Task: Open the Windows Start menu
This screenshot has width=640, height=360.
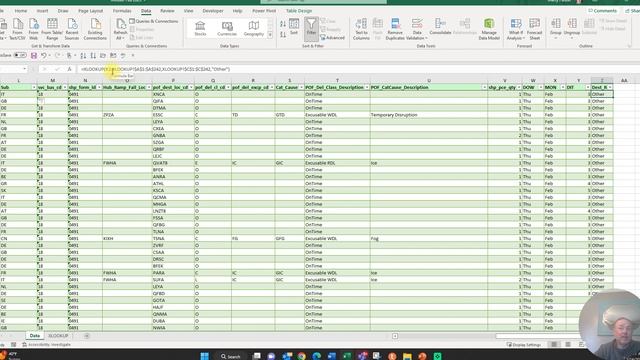Action: (204, 356)
